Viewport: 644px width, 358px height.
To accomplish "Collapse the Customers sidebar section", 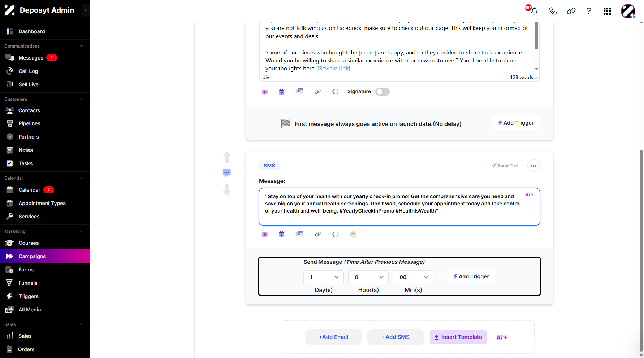I will click(82, 99).
